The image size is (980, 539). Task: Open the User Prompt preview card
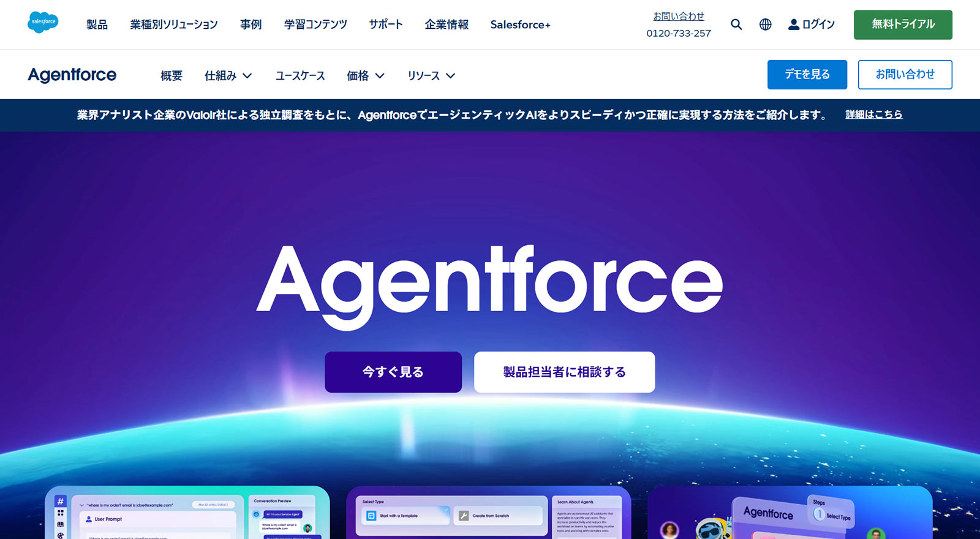[187, 513]
